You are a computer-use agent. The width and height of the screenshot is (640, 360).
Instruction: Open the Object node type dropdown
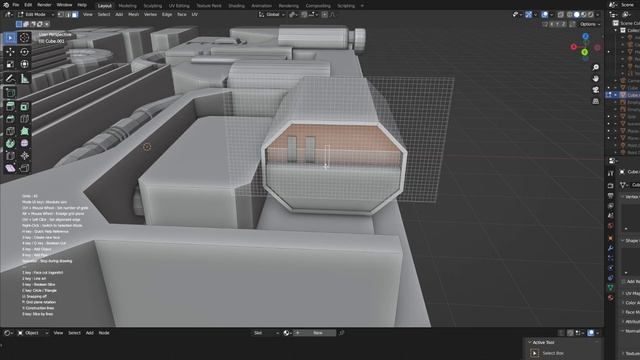click(x=33, y=333)
